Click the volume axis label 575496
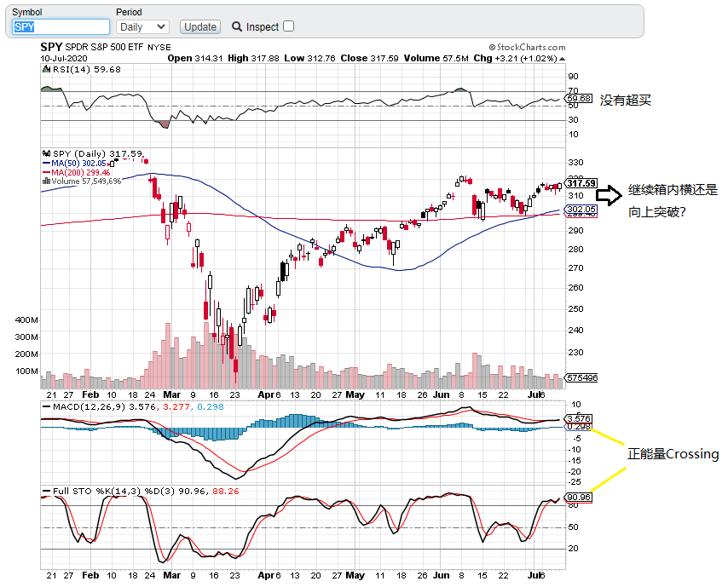Image resolution: width=728 pixels, height=587 pixels. pos(581,377)
